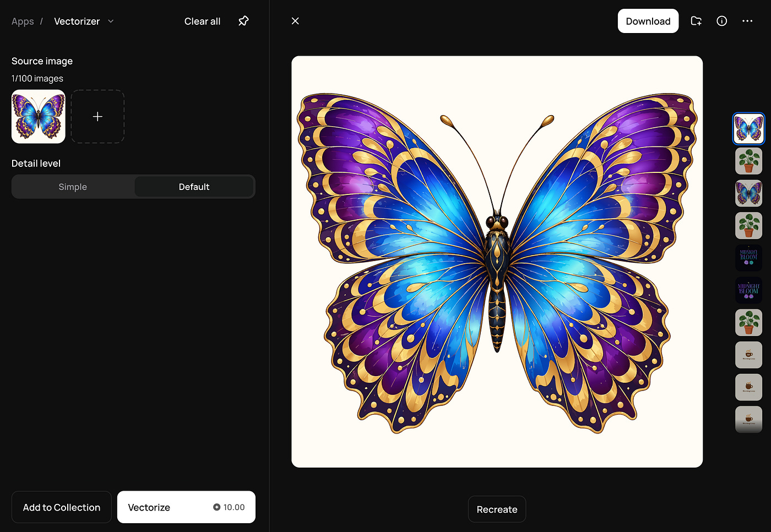The width and height of the screenshot is (771, 532).
Task: Select the Default detail level
Action: click(194, 187)
